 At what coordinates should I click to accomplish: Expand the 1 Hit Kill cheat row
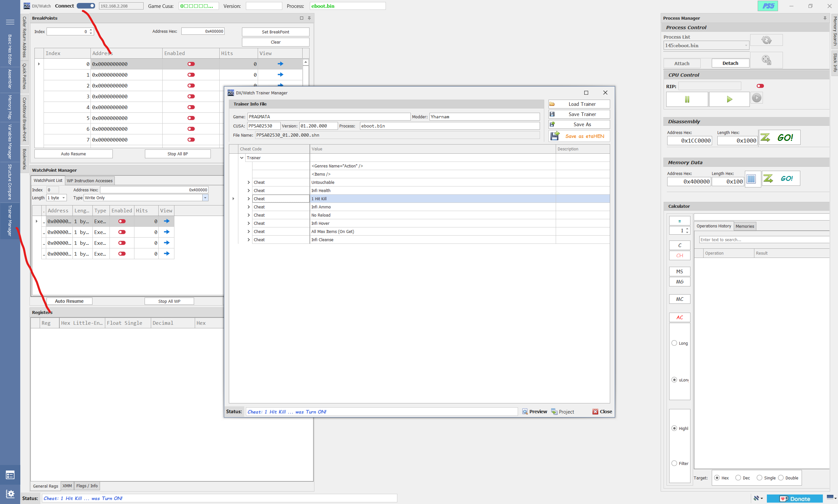[248, 199]
